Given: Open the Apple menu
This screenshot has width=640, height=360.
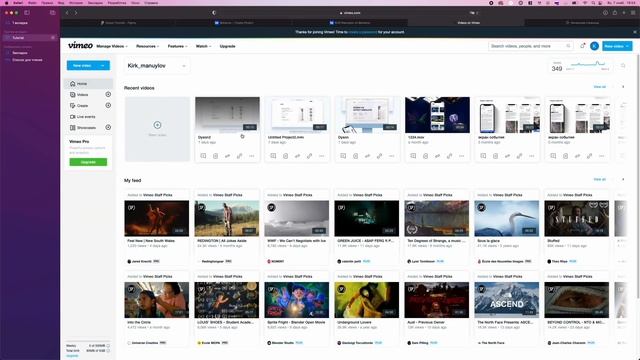Looking at the screenshot, I should click(6, 2).
